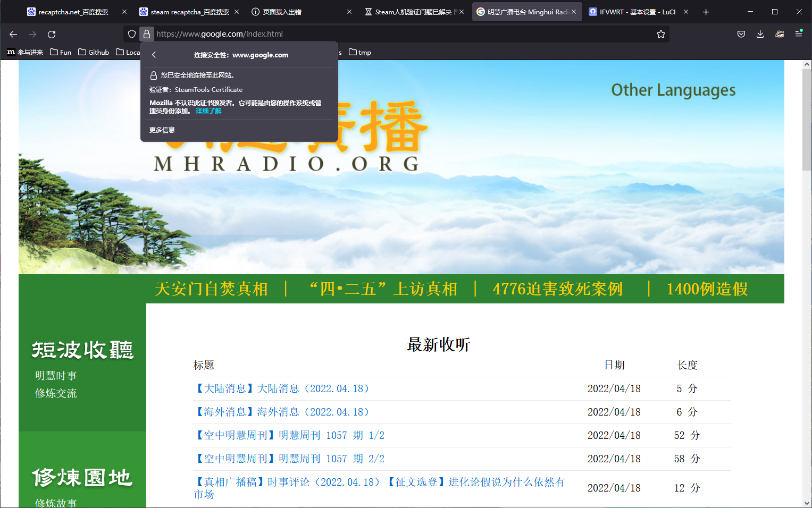Viewport: 812px width, 508px height.
Task: Click the Other Languages link
Action: pyautogui.click(x=673, y=90)
